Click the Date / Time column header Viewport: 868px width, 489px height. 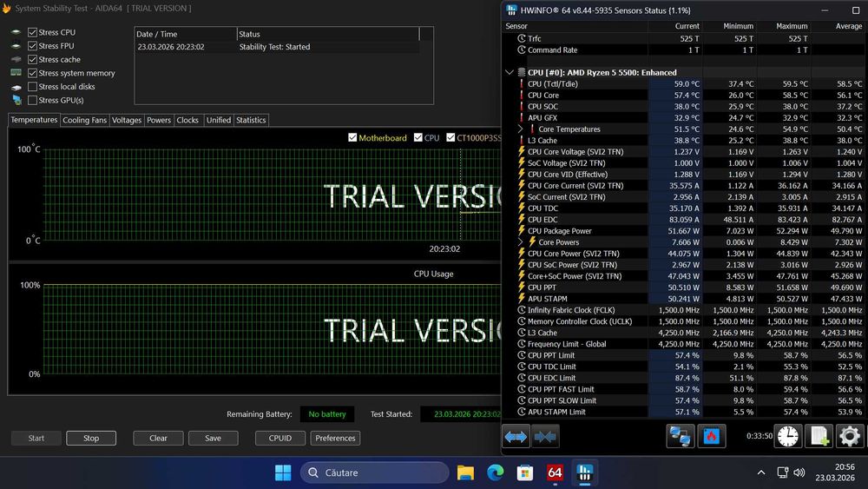pyautogui.click(x=186, y=34)
